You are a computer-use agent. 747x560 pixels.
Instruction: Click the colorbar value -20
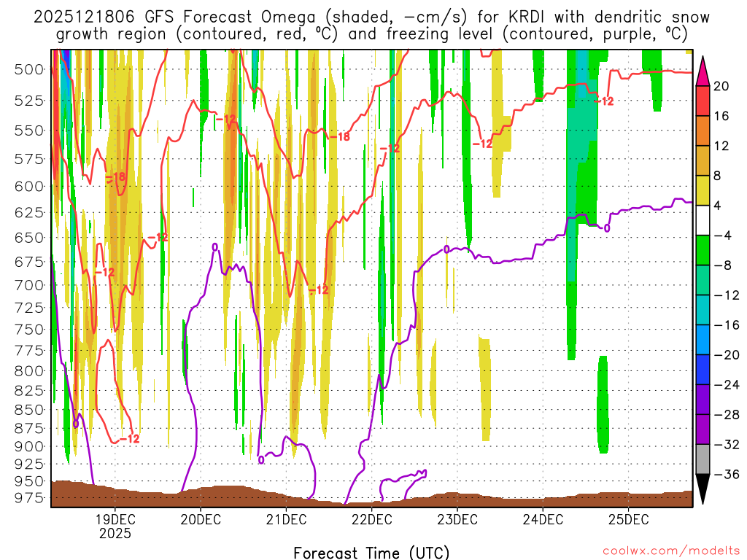[727, 355]
